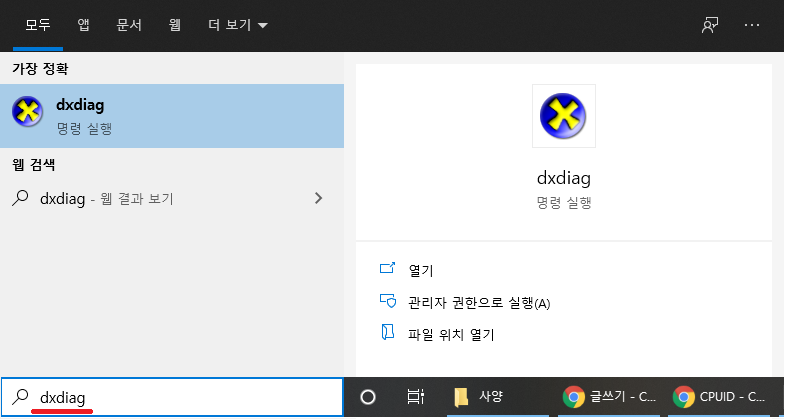
Task: Expand the dxdiag web result chevron
Action: point(318,198)
